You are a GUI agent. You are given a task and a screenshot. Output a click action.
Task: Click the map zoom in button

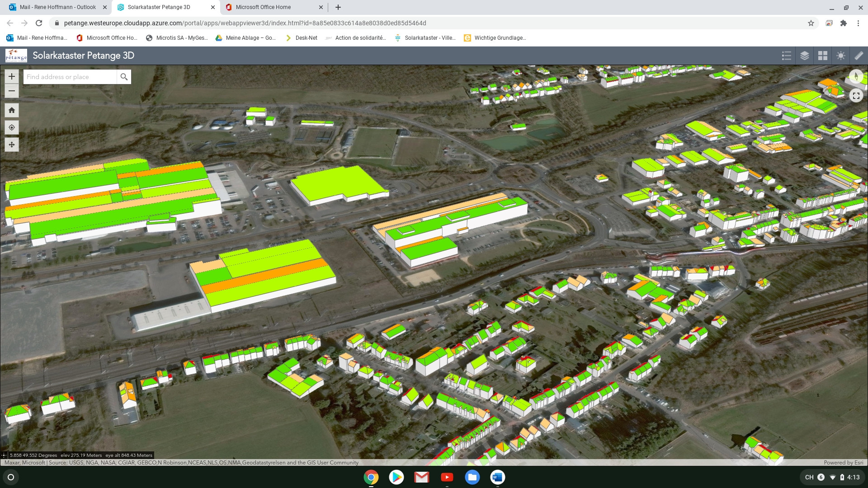click(12, 76)
